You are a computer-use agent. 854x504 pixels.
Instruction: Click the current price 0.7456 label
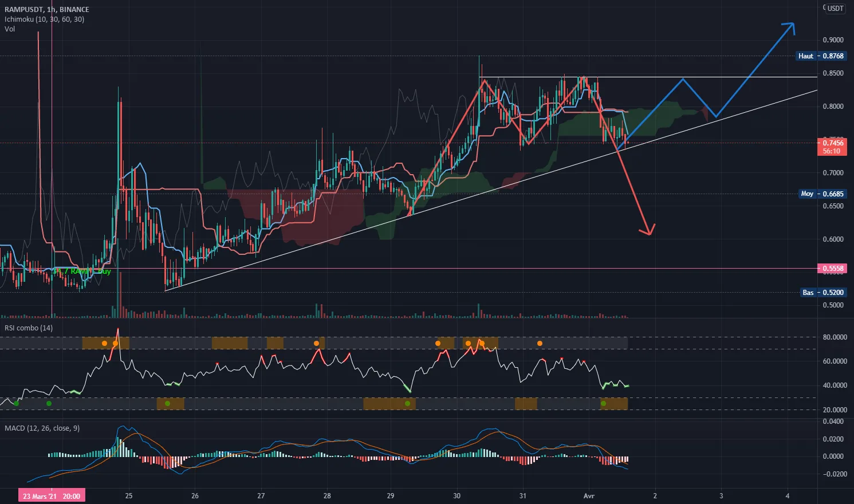coord(833,147)
